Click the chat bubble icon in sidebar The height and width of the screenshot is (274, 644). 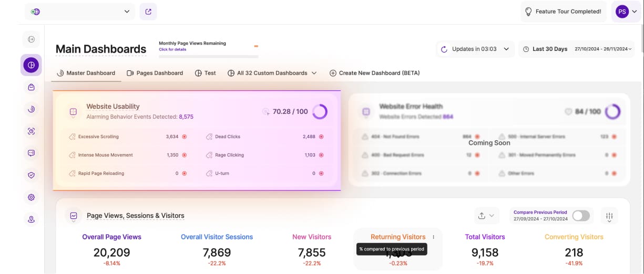pyautogui.click(x=31, y=153)
